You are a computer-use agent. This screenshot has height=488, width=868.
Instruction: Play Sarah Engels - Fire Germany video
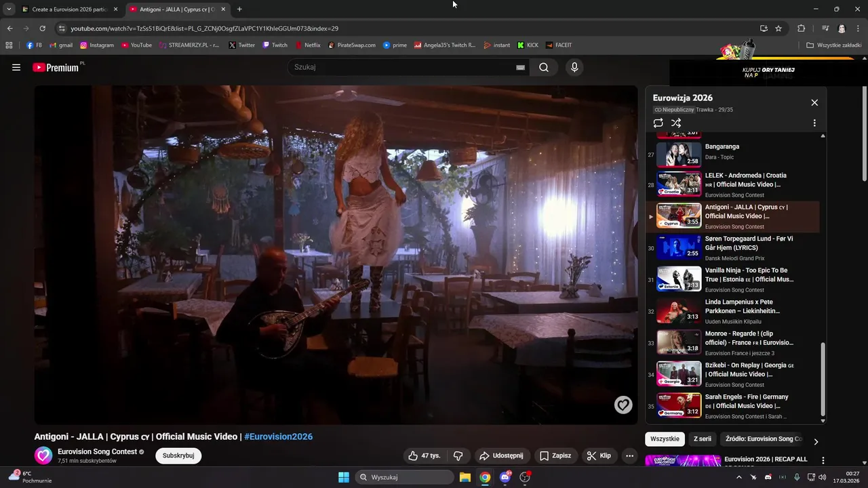click(733, 406)
